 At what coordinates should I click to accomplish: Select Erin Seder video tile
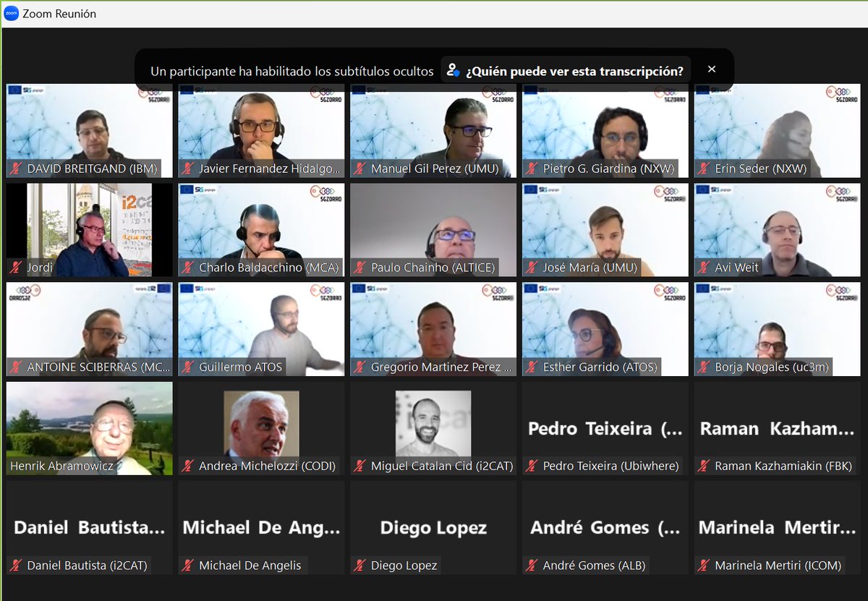[x=778, y=131]
